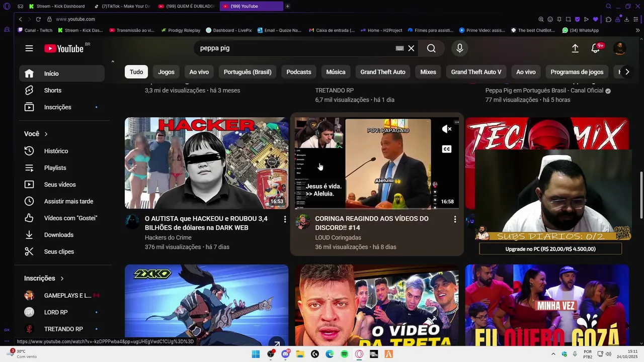Select the Jogos filter chip
Viewport: 644px width, 362px height.
tap(166, 72)
